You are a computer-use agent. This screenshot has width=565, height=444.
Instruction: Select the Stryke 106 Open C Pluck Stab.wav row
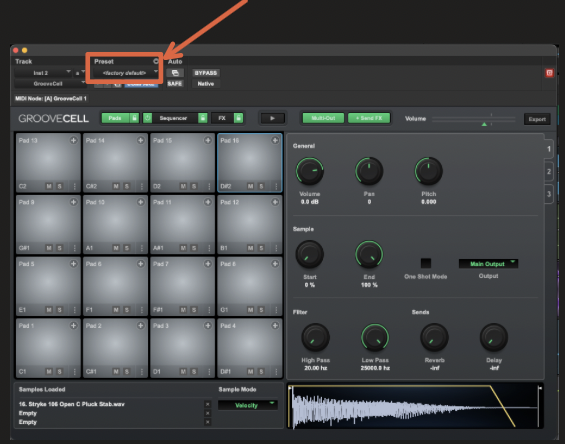[x=112, y=404]
